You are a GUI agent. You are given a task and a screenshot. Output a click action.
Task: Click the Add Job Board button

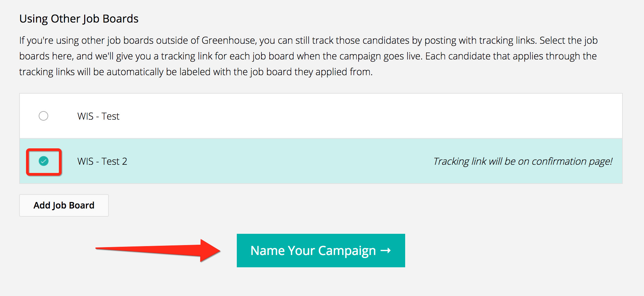[x=64, y=205]
